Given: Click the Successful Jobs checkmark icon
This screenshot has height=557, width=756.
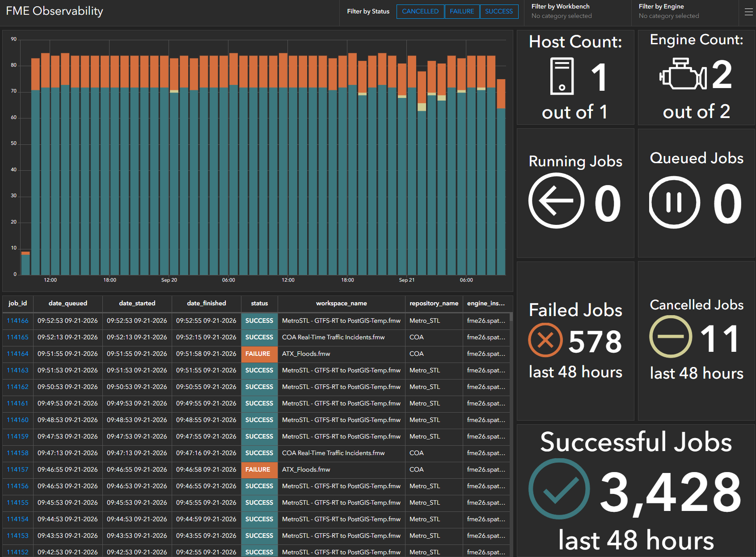Looking at the screenshot, I should coord(559,489).
